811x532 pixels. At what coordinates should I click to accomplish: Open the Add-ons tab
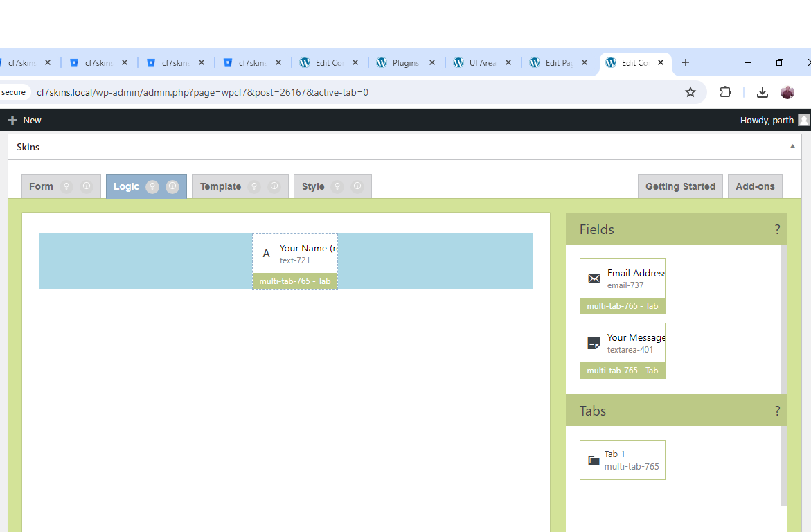coord(755,186)
